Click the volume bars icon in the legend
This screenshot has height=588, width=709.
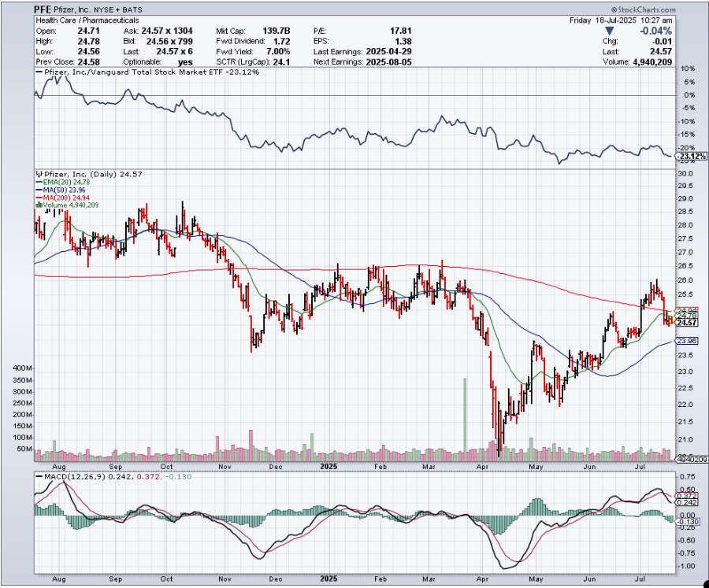(39, 205)
